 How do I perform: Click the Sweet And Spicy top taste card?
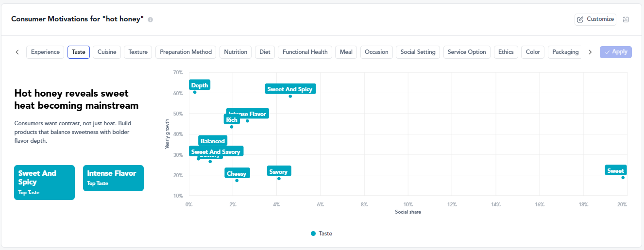(44, 183)
